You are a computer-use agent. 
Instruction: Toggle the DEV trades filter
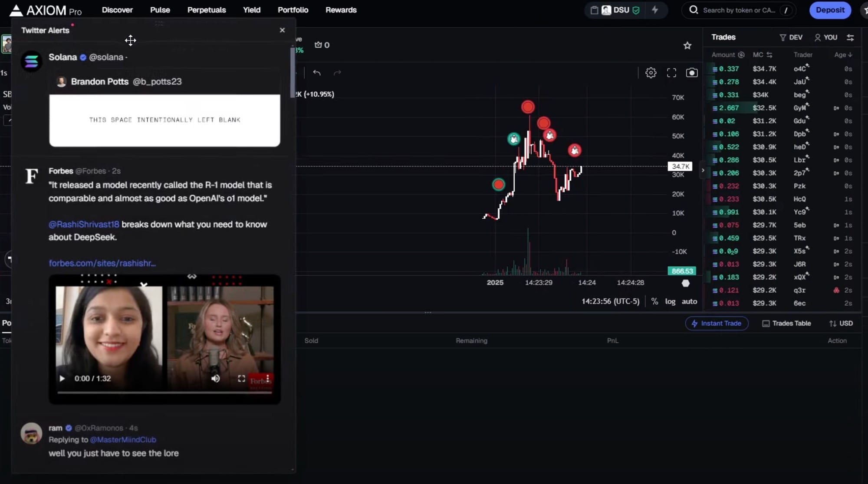[x=790, y=37]
